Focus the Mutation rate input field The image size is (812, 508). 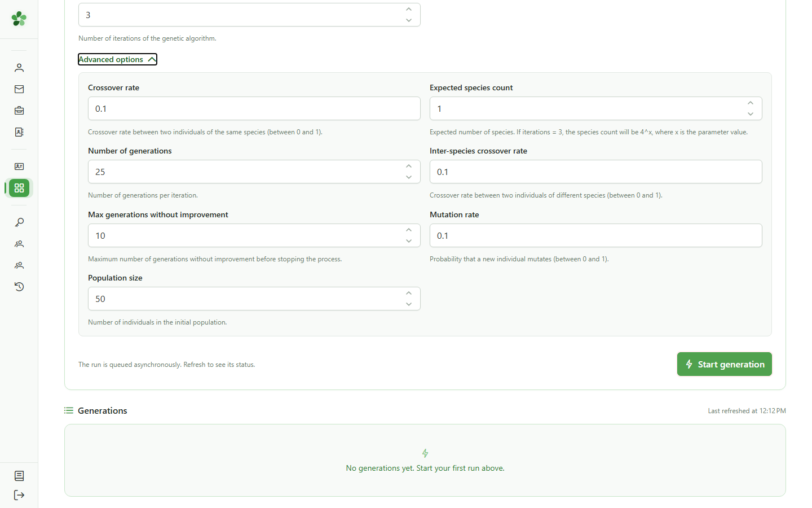(596, 235)
